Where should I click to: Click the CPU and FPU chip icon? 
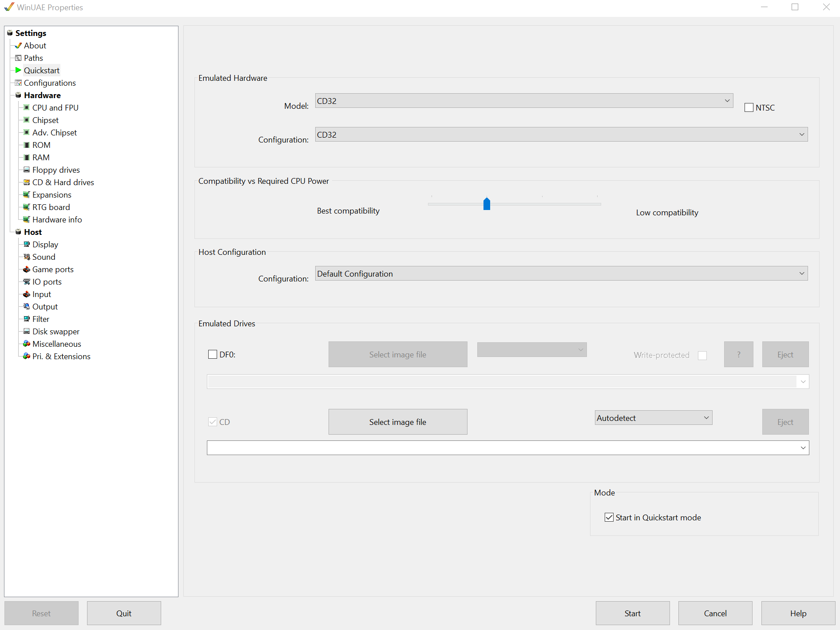click(27, 108)
